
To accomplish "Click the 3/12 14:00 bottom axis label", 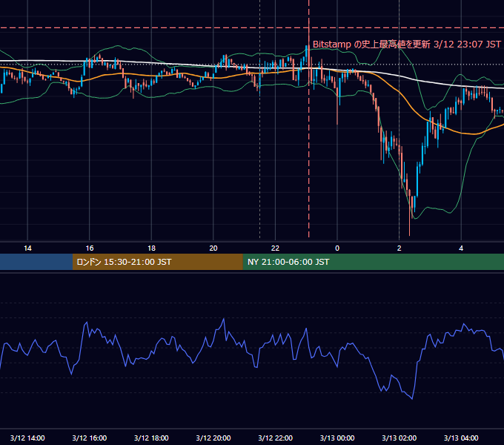I will point(27,438).
